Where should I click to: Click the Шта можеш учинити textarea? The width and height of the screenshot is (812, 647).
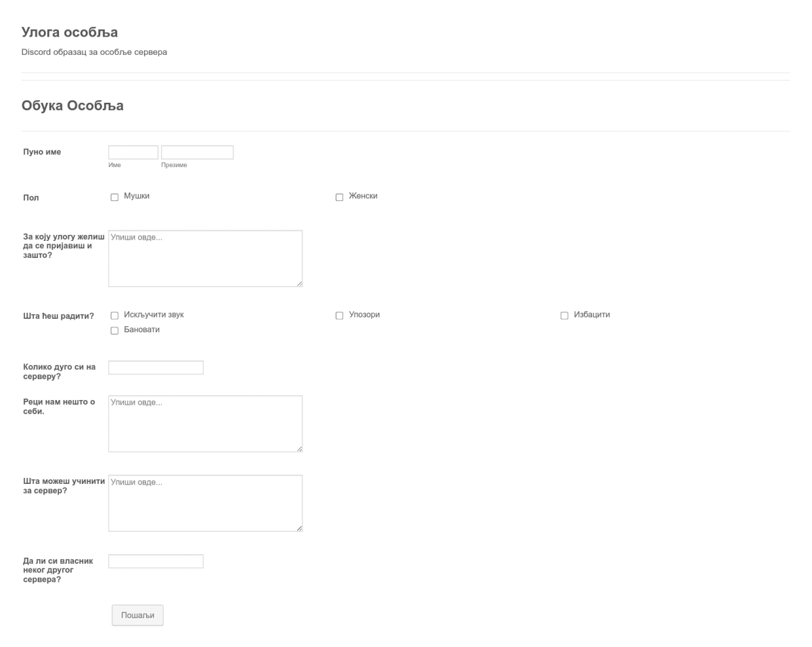pyautogui.click(x=205, y=502)
